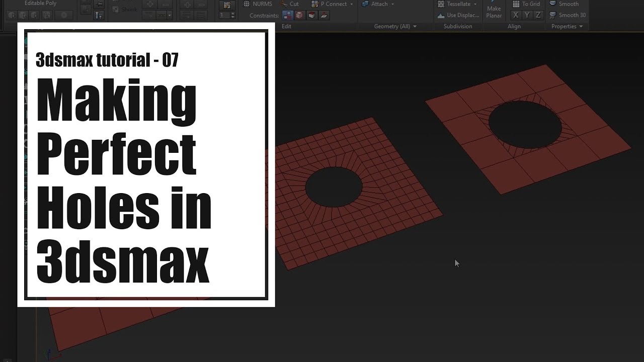Open the dash-style dropdown arrow next to Shrink
This screenshot has width=644, height=362.
pos(170,16)
